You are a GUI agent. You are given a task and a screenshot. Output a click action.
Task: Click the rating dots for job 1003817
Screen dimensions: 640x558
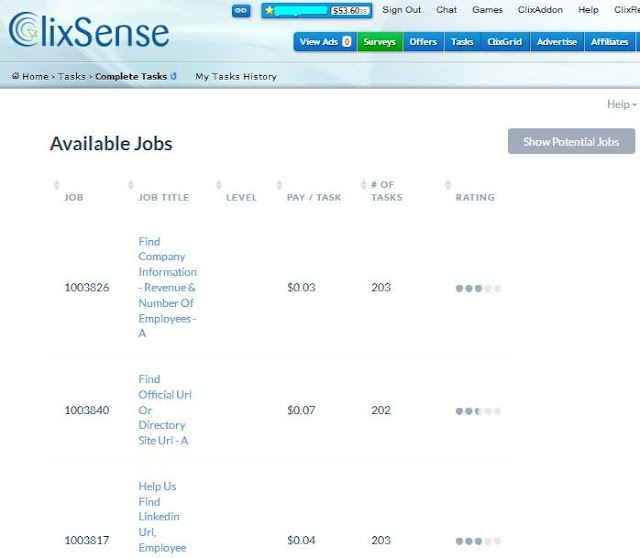[x=478, y=541]
